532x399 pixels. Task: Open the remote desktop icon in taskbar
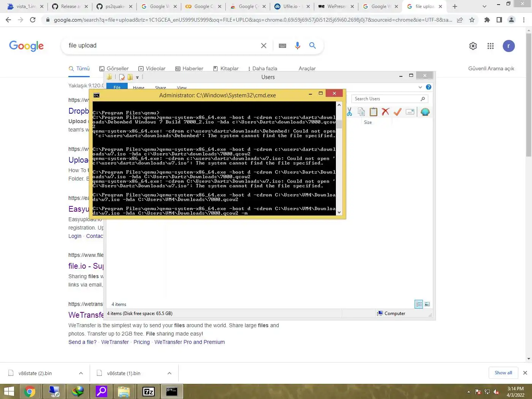click(54, 391)
